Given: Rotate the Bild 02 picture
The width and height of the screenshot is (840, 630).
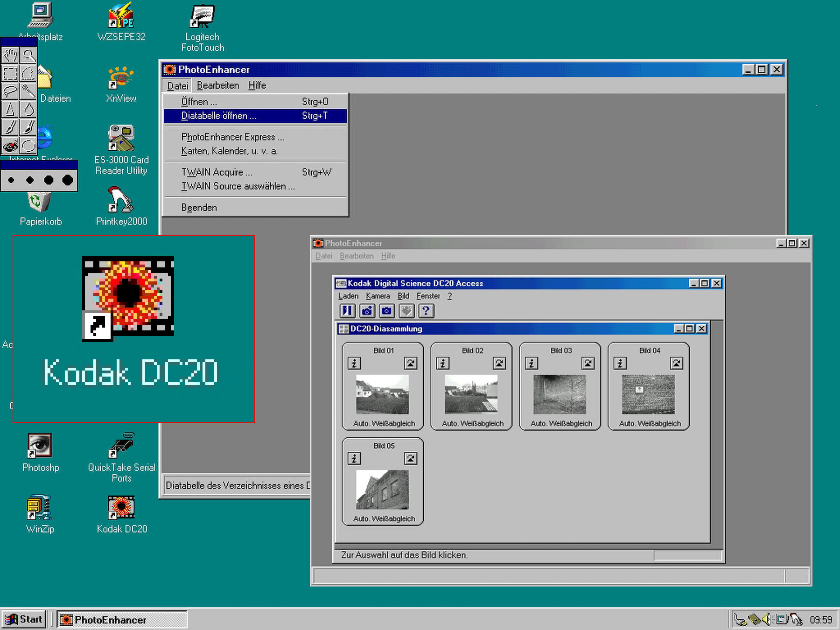Looking at the screenshot, I should 499,363.
